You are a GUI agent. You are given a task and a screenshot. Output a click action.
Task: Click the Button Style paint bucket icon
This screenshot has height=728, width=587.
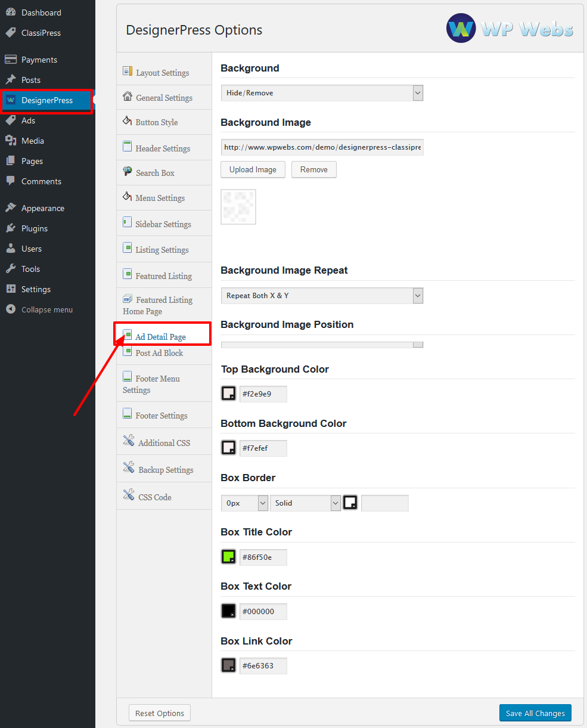128,120
